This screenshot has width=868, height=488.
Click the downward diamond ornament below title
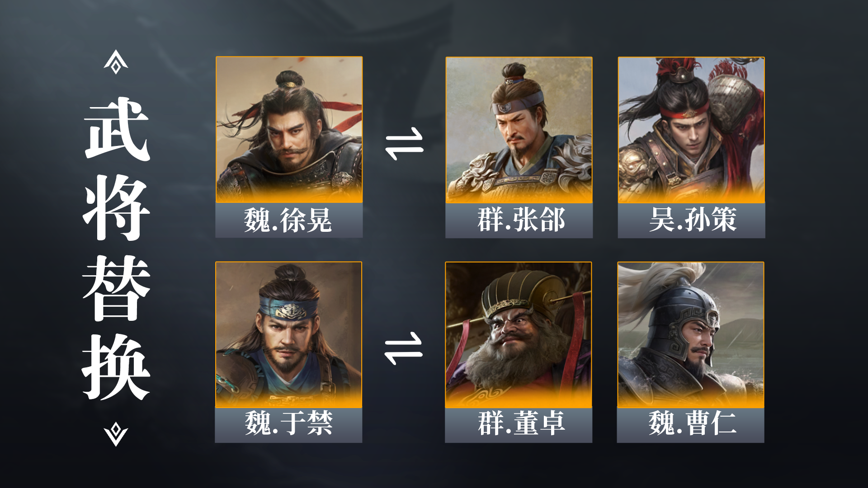coord(116,434)
